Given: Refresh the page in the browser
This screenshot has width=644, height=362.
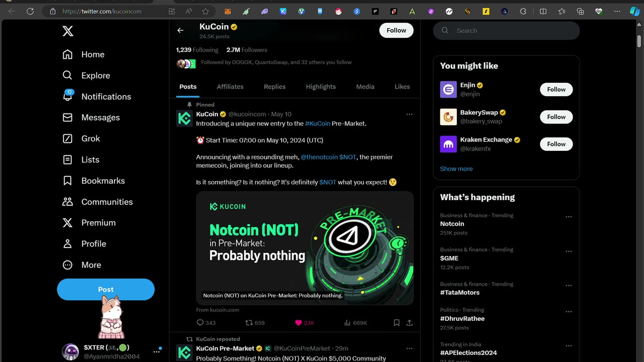Looking at the screenshot, I should (x=30, y=11).
